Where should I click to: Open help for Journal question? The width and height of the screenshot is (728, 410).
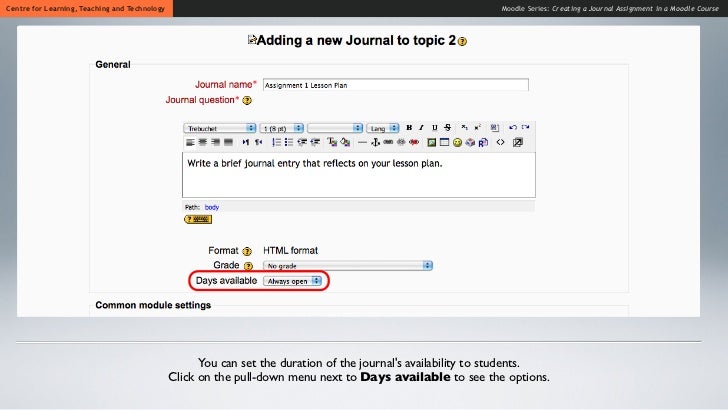pos(247,100)
